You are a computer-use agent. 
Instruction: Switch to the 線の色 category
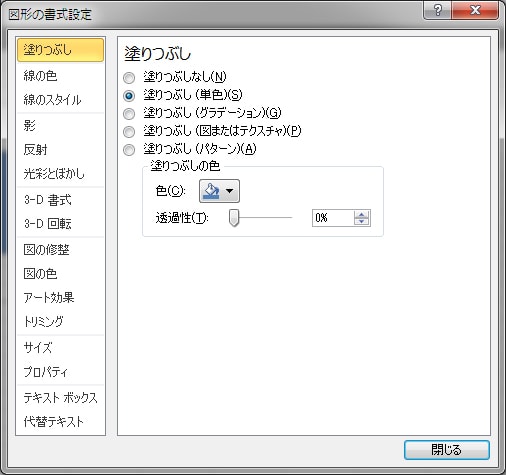point(60,76)
